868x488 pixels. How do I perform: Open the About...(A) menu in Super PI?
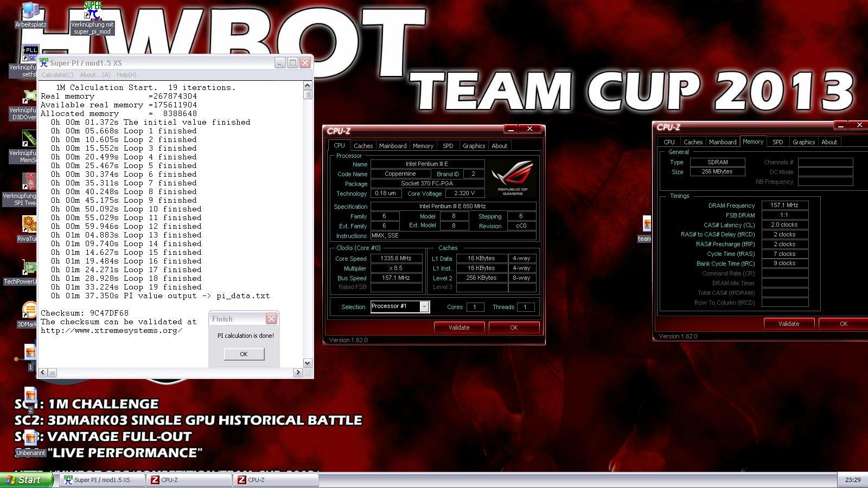(95, 75)
